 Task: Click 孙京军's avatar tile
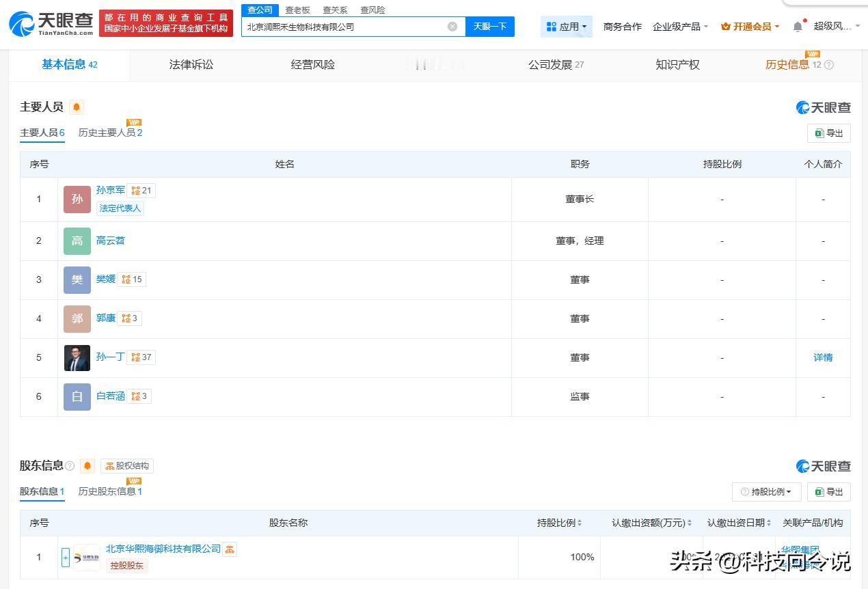pyautogui.click(x=77, y=200)
